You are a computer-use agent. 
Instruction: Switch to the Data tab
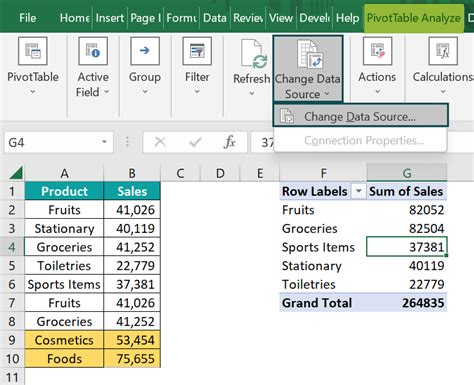(x=215, y=18)
